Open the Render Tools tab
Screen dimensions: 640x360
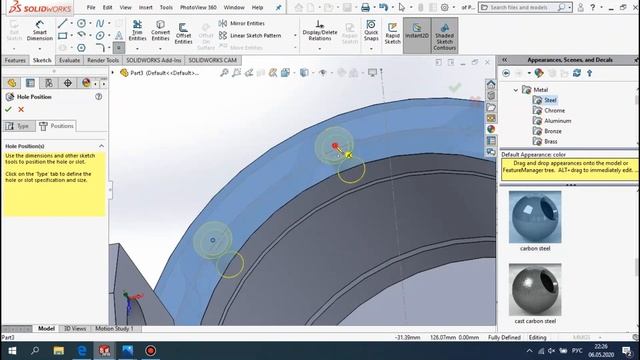coord(103,60)
